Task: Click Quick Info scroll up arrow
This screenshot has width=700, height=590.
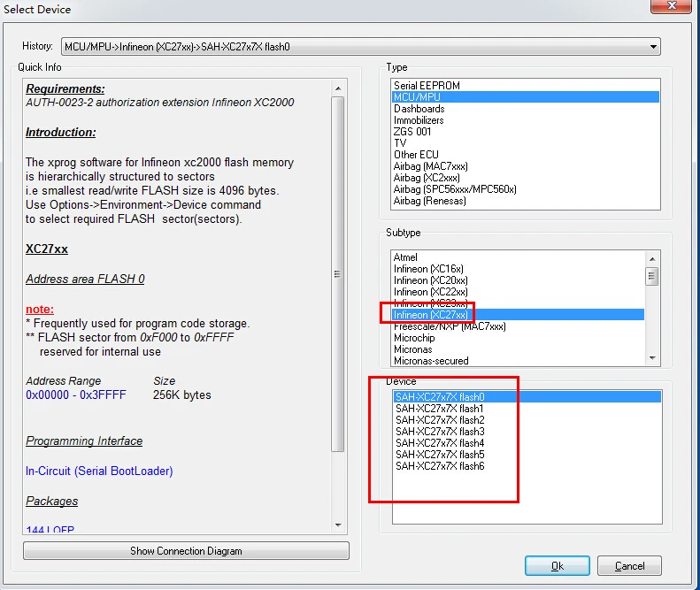Action: coord(338,88)
